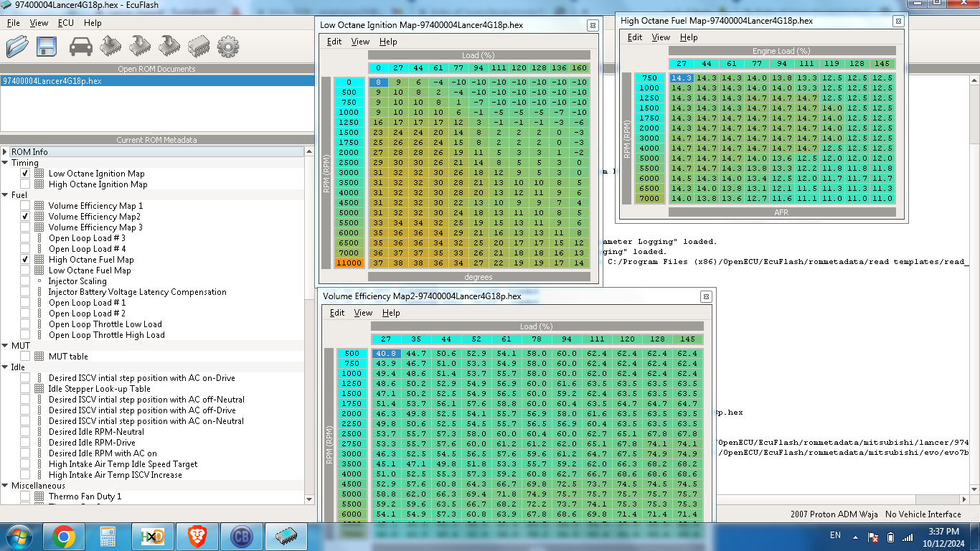Open HxD hex editor from the taskbar
The height and width of the screenshot is (551, 980).
point(151,537)
